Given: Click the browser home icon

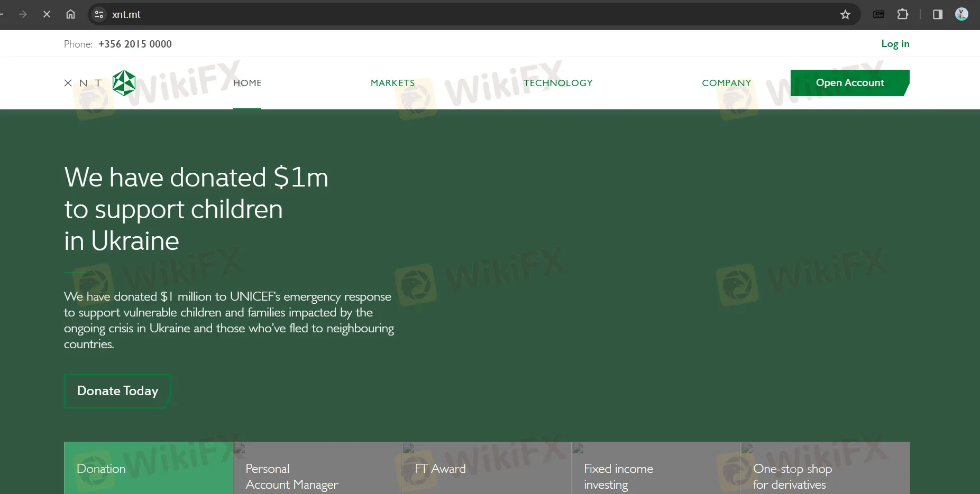Looking at the screenshot, I should point(70,14).
